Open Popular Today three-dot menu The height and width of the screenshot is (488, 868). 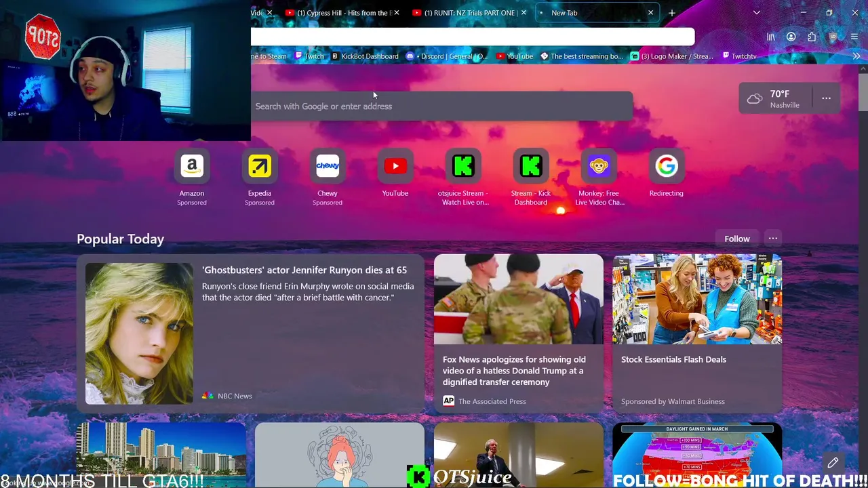coord(773,239)
